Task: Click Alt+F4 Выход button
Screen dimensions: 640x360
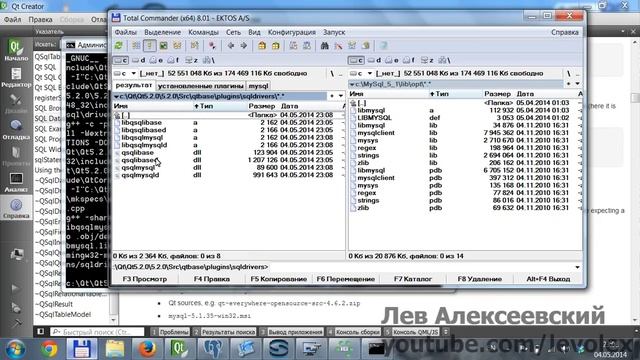Action: coord(548,279)
